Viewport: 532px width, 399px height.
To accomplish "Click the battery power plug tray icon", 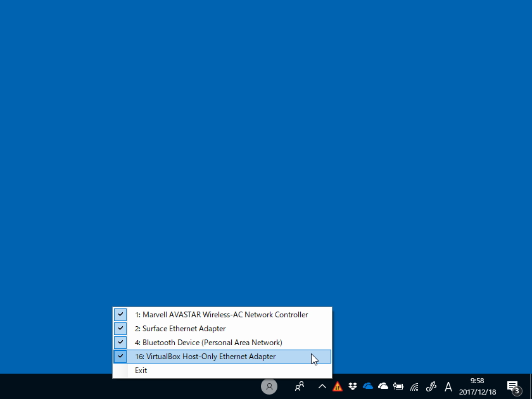I will pyautogui.click(x=398, y=386).
